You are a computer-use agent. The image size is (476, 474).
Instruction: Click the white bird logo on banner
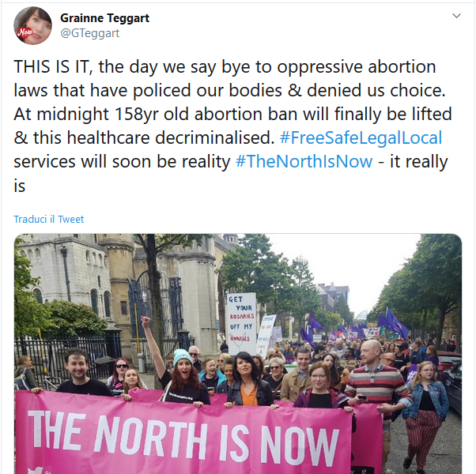point(36,471)
